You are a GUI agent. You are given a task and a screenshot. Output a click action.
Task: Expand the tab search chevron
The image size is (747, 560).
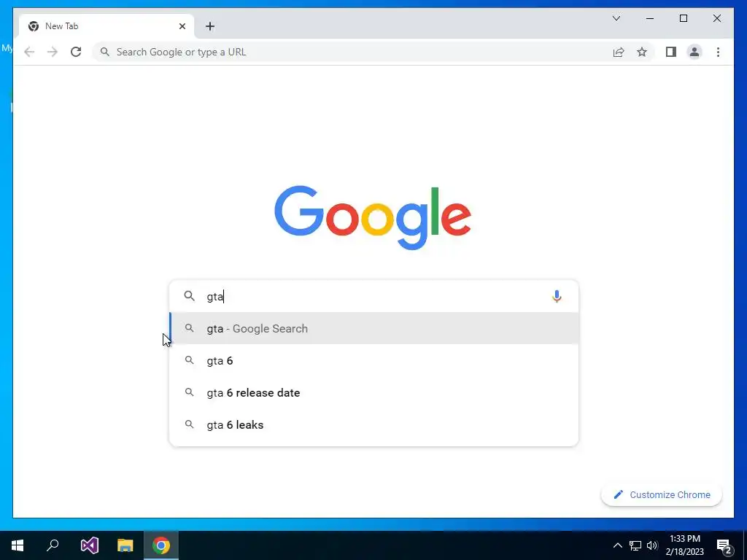(616, 18)
